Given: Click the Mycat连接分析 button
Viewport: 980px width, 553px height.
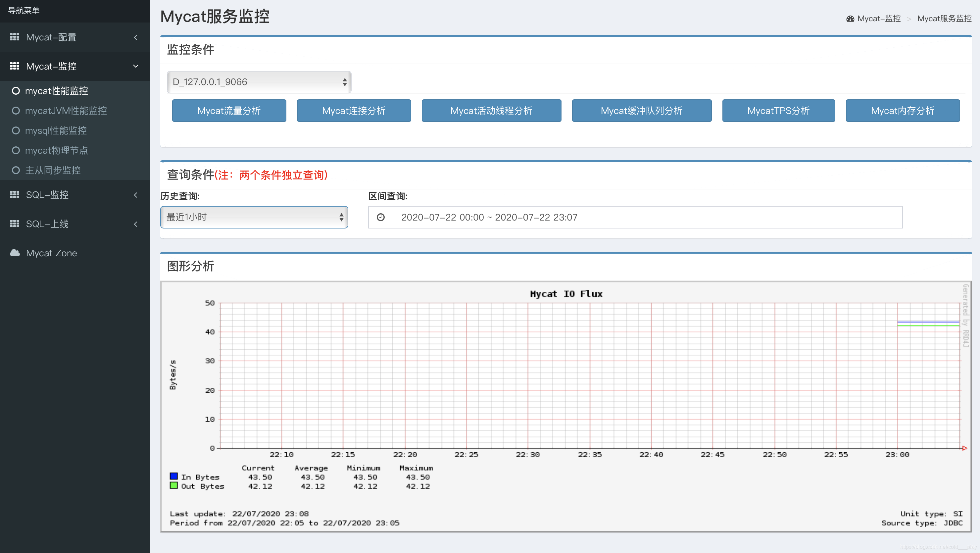Looking at the screenshot, I should click(354, 110).
